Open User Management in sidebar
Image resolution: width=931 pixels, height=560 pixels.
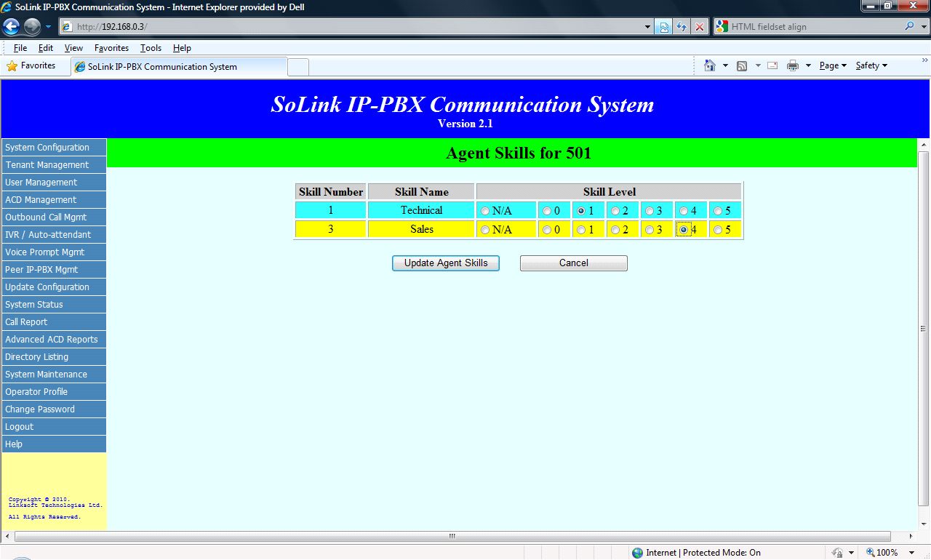click(54, 183)
